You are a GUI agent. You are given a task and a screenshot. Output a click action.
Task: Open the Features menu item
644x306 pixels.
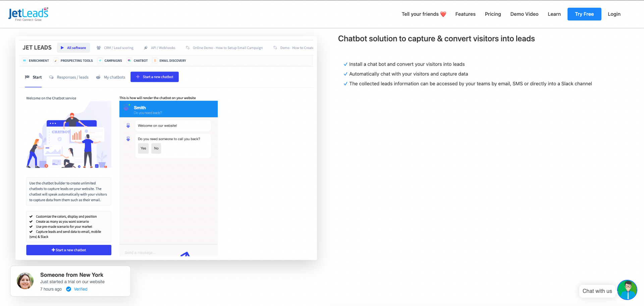465,14
